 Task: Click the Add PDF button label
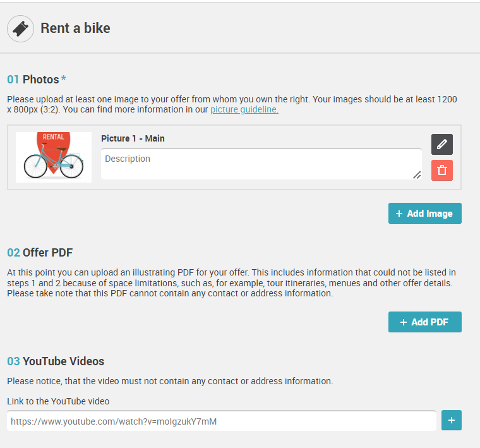[x=430, y=322]
